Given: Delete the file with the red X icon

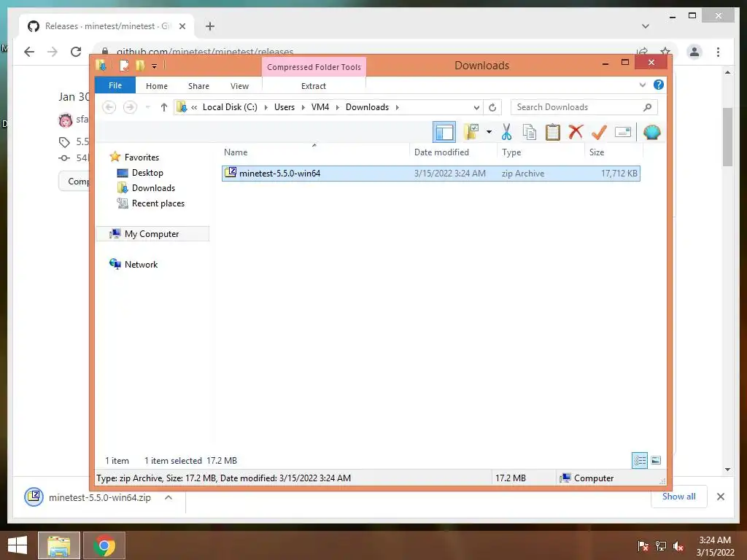Looking at the screenshot, I should [x=576, y=132].
